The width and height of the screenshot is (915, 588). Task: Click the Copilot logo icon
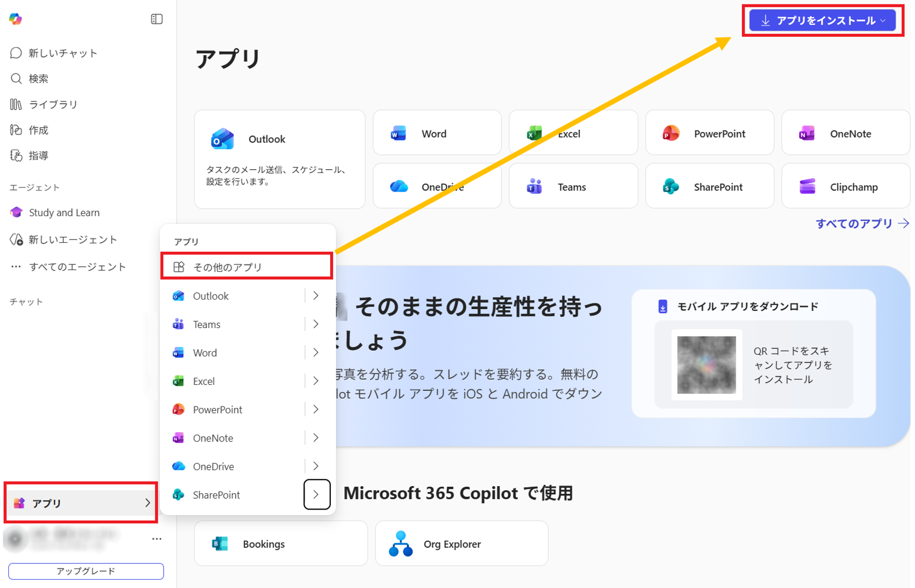[16, 19]
